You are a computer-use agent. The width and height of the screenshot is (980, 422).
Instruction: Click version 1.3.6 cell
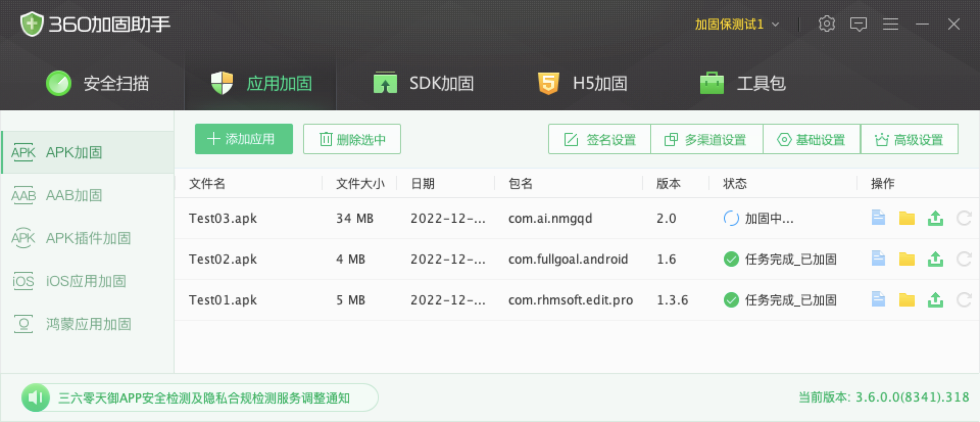coord(672,300)
